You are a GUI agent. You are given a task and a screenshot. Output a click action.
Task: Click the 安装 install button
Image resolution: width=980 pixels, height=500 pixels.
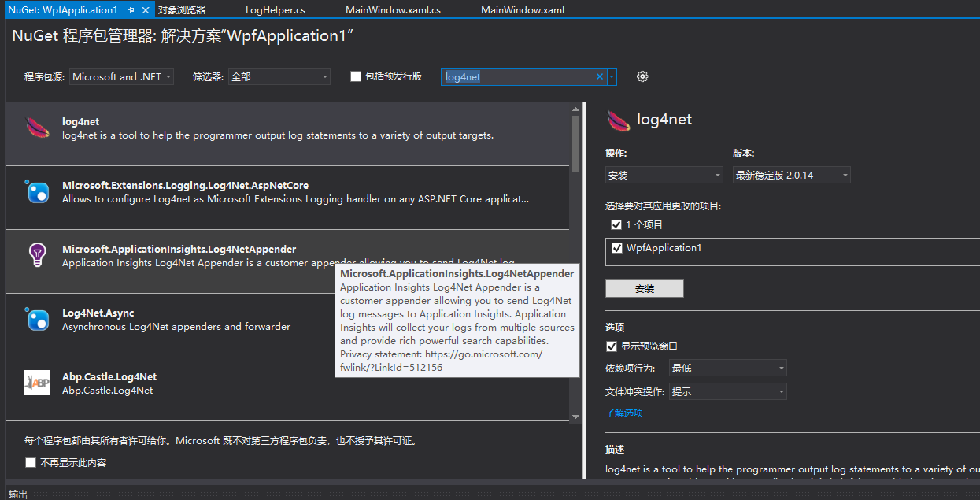tap(645, 288)
